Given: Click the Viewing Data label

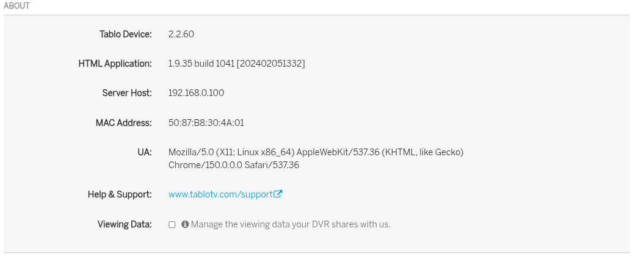Looking at the screenshot, I should click(x=125, y=224).
